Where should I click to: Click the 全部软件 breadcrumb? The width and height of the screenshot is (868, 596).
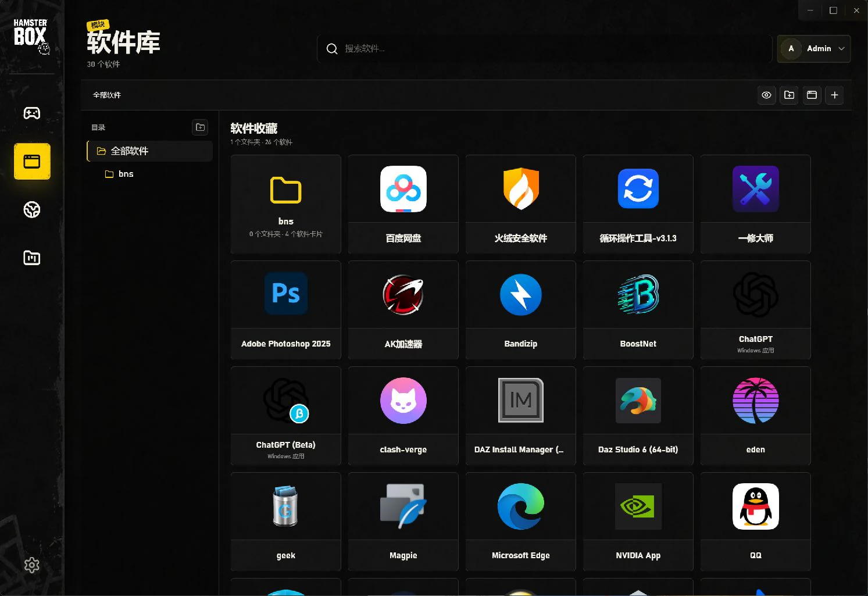pyautogui.click(x=107, y=95)
